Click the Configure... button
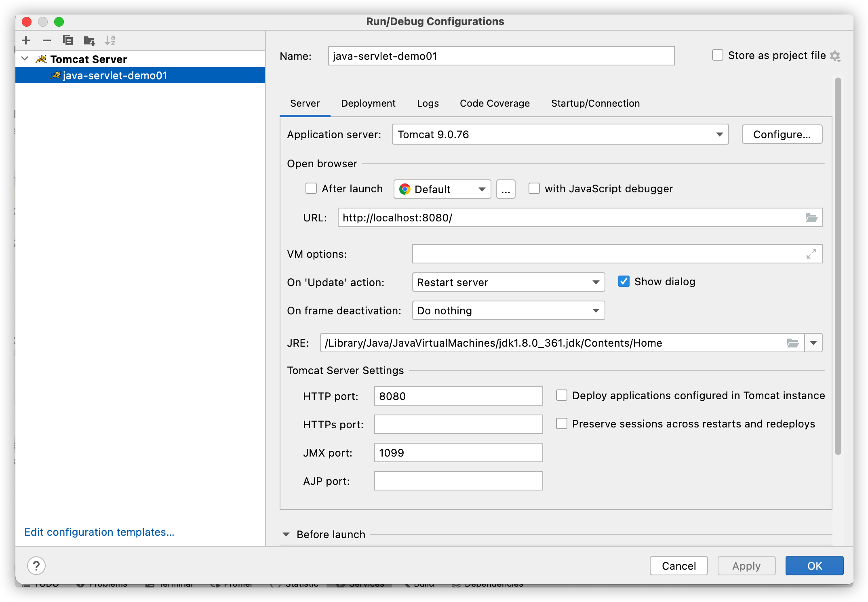This screenshot has height=602, width=868. coord(782,135)
